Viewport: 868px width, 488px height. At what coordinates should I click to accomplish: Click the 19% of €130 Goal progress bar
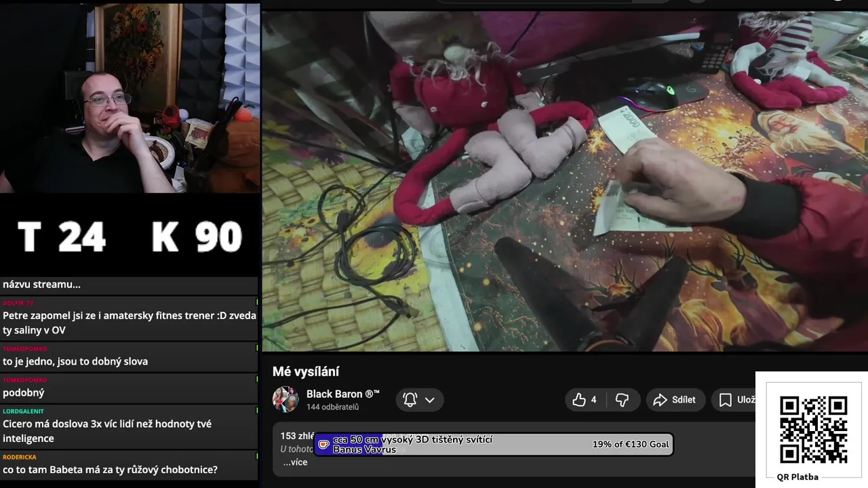coord(494,445)
